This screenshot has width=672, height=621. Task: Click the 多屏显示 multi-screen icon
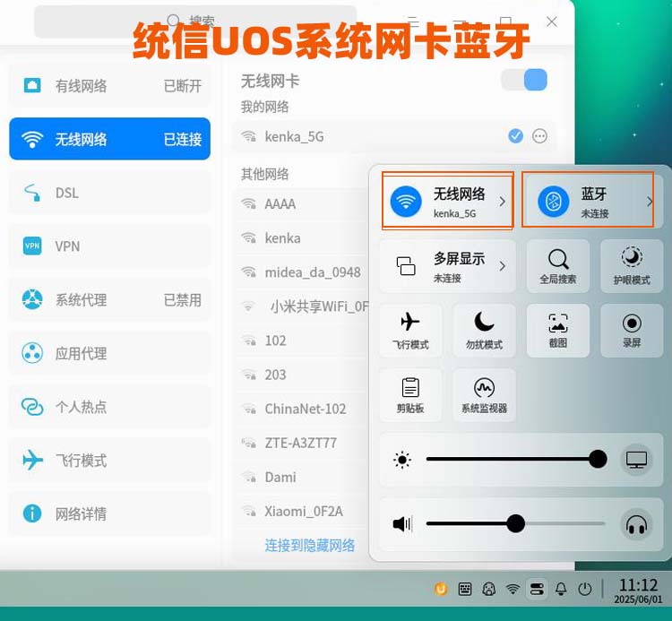[x=405, y=266]
